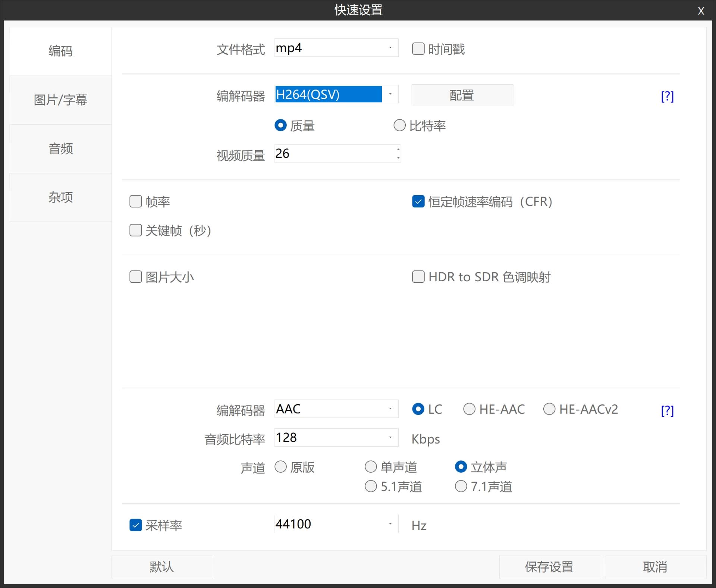Switch to the 音频 tab
Viewport: 716px width, 588px height.
60,148
